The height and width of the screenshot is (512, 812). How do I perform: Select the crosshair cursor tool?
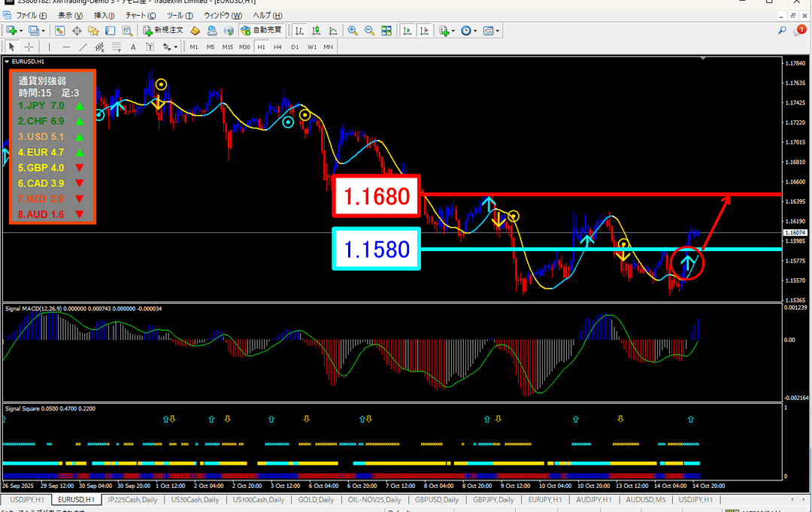coord(29,47)
